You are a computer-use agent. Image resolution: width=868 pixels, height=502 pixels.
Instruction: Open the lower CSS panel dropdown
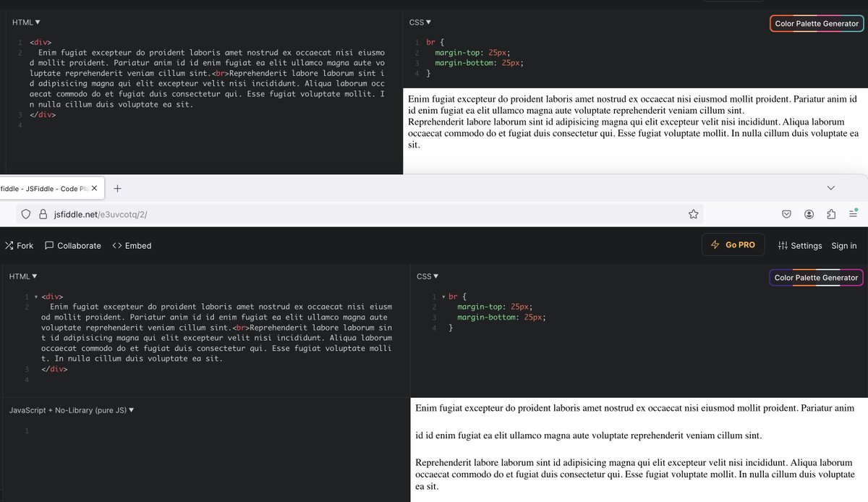pyautogui.click(x=427, y=276)
